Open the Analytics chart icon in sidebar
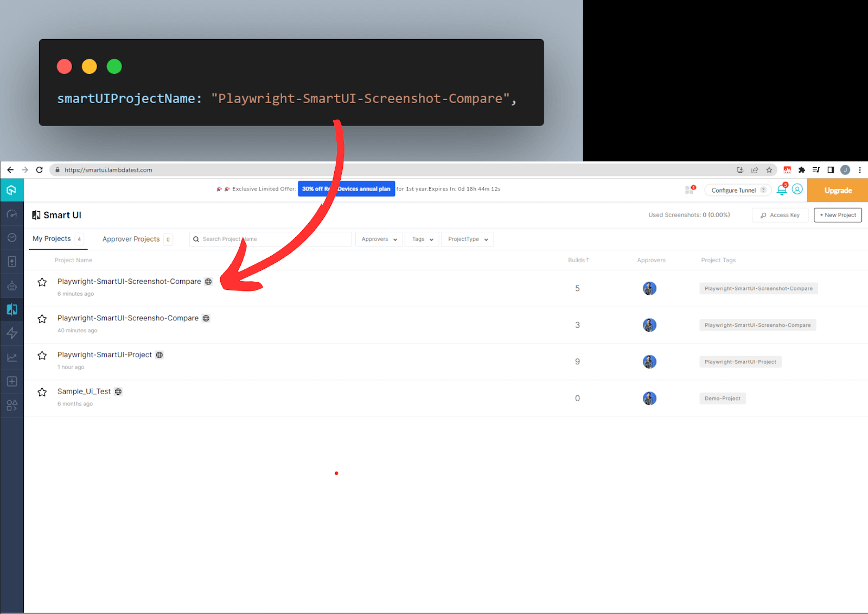The height and width of the screenshot is (614, 868). click(x=11, y=357)
